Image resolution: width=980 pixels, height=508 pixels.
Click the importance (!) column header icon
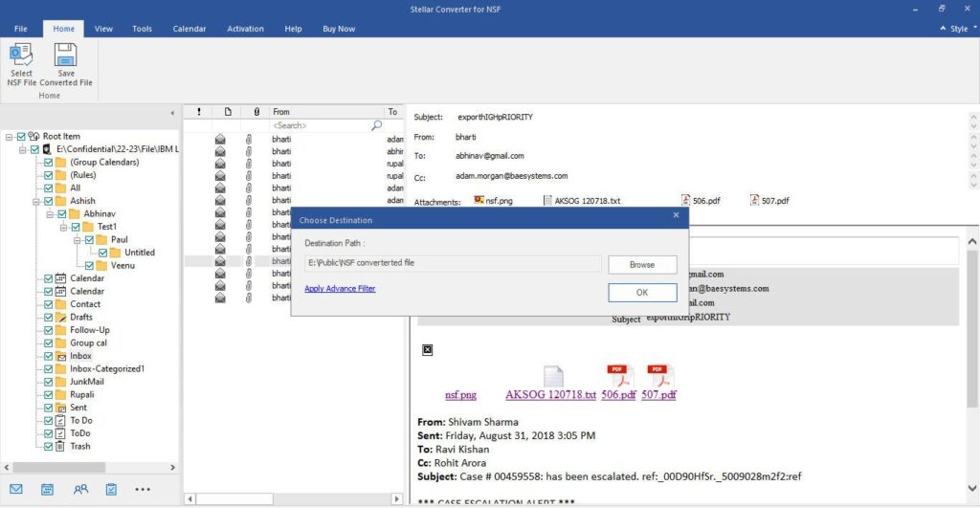199,112
